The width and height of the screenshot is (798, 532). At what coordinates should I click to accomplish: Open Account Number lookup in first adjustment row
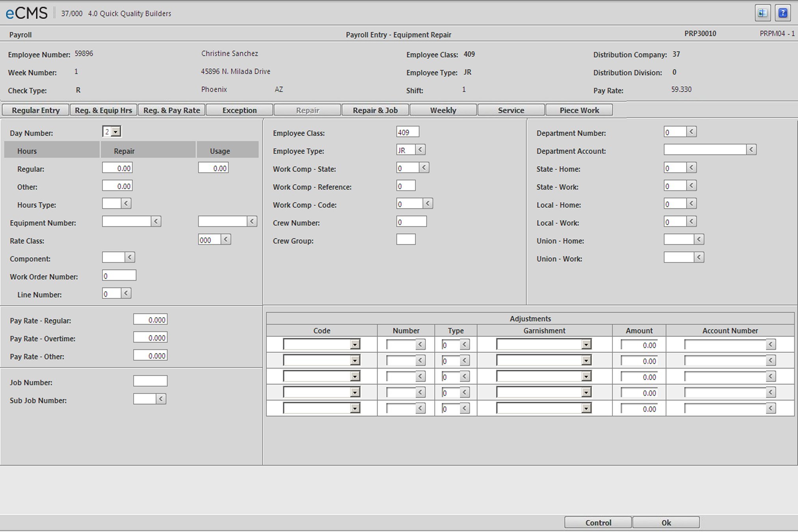(771, 344)
